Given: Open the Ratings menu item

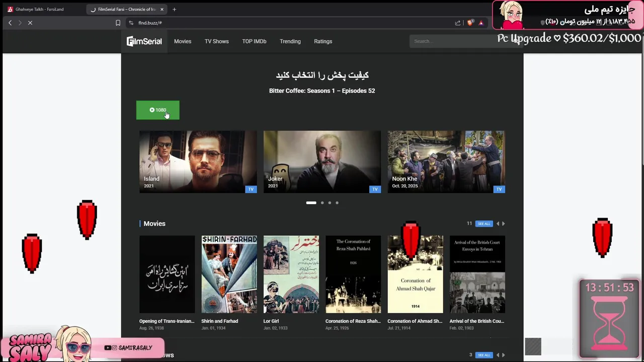Looking at the screenshot, I should pos(323,41).
